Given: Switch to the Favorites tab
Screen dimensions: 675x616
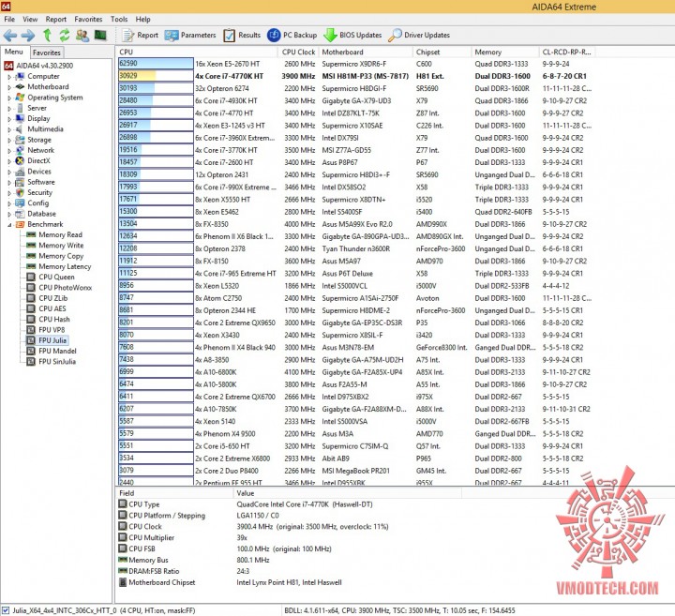Looking at the screenshot, I should tap(47, 53).
